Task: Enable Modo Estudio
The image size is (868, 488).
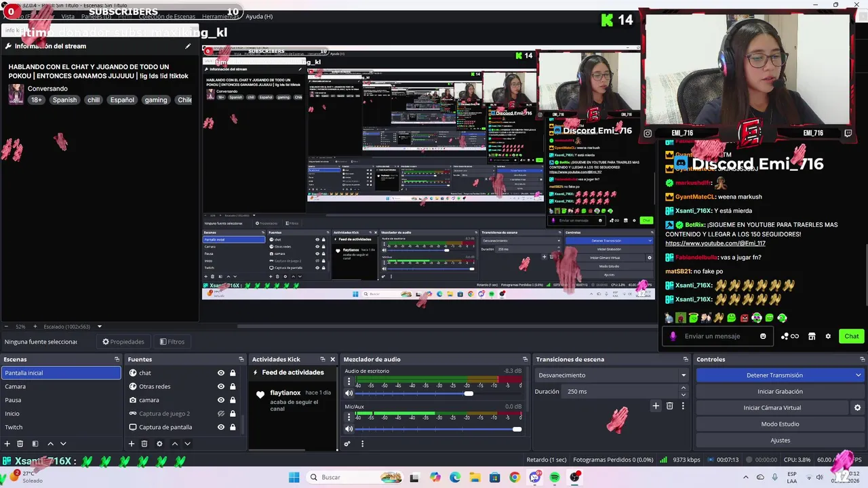Action: point(780,424)
